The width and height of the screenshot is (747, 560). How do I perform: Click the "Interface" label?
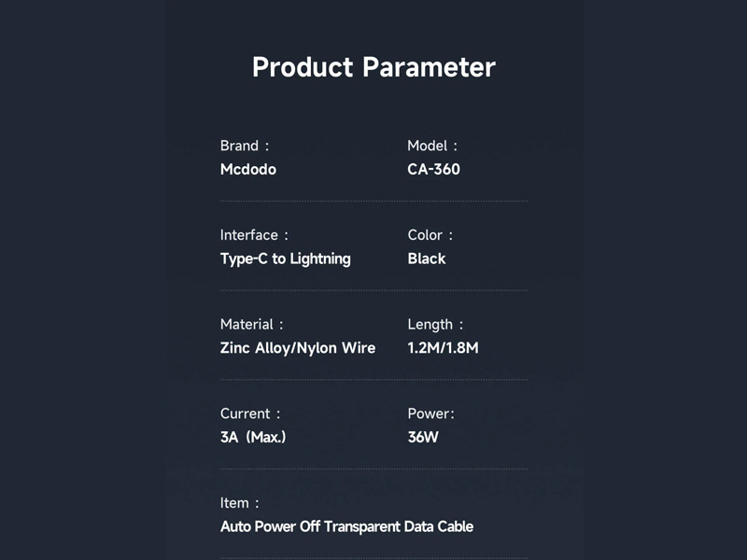pyautogui.click(x=250, y=235)
